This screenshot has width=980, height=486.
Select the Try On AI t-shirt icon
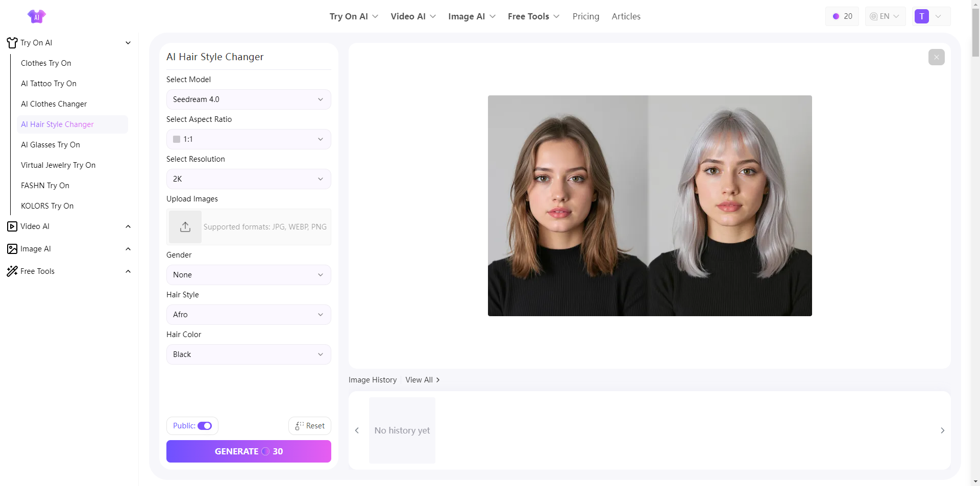pyautogui.click(x=12, y=43)
